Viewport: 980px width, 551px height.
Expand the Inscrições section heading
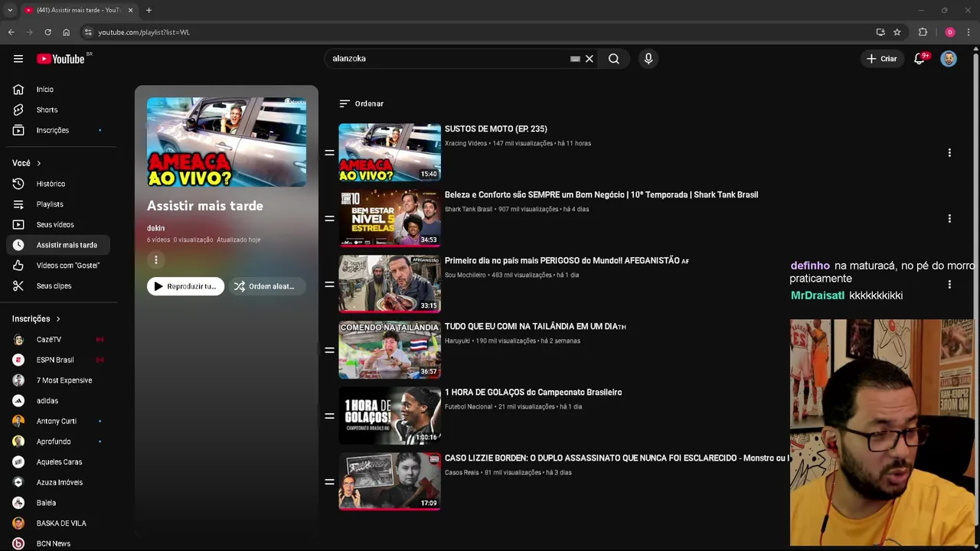[x=36, y=319]
